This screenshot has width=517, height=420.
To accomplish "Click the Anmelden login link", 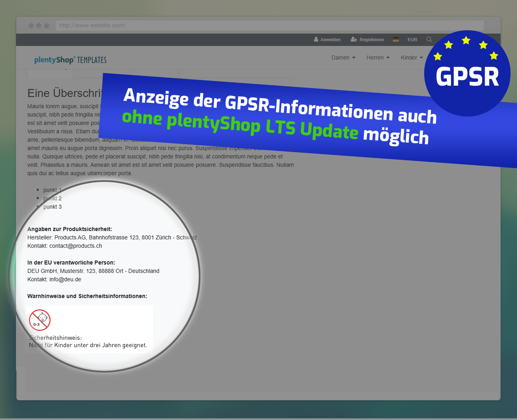I will [x=330, y=39].
